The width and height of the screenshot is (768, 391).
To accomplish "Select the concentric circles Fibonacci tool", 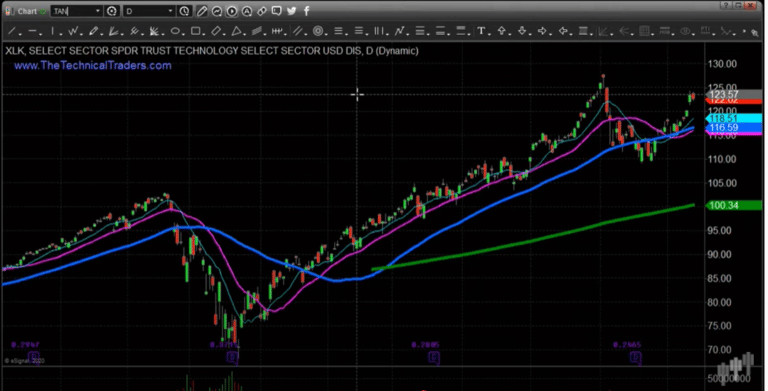I will point(318,31).
